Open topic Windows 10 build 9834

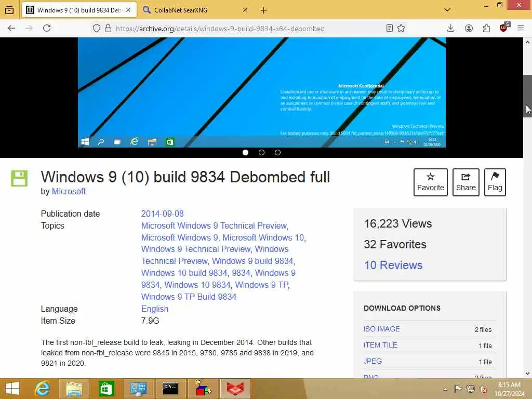tap(184, 273)
